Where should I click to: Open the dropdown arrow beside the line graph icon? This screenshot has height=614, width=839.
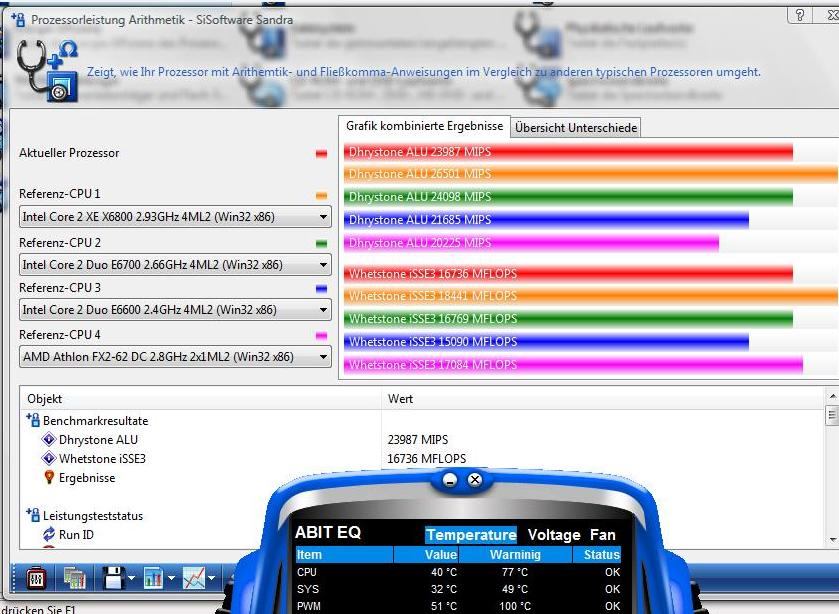coord(211,578)
